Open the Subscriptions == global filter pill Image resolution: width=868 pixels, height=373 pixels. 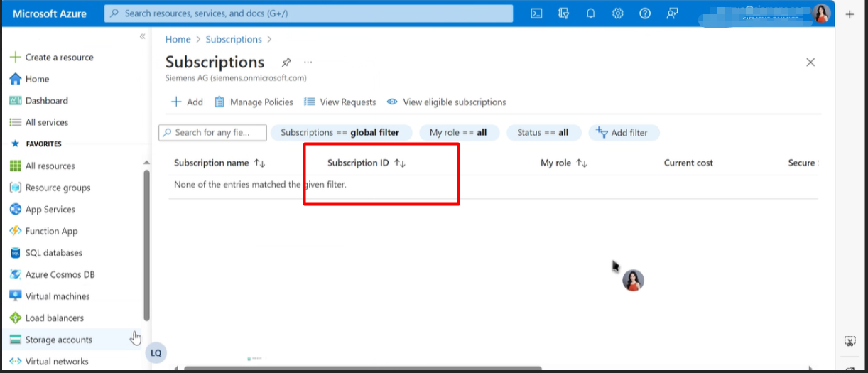click(340, 133)
